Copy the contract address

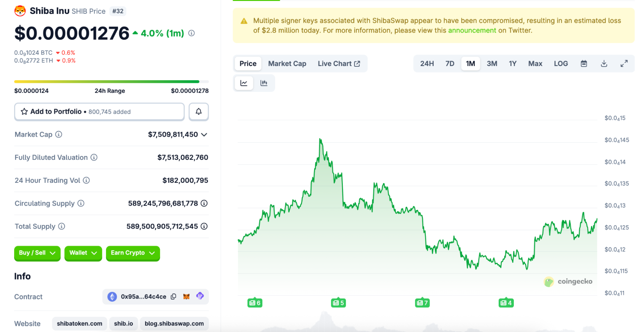173,297
